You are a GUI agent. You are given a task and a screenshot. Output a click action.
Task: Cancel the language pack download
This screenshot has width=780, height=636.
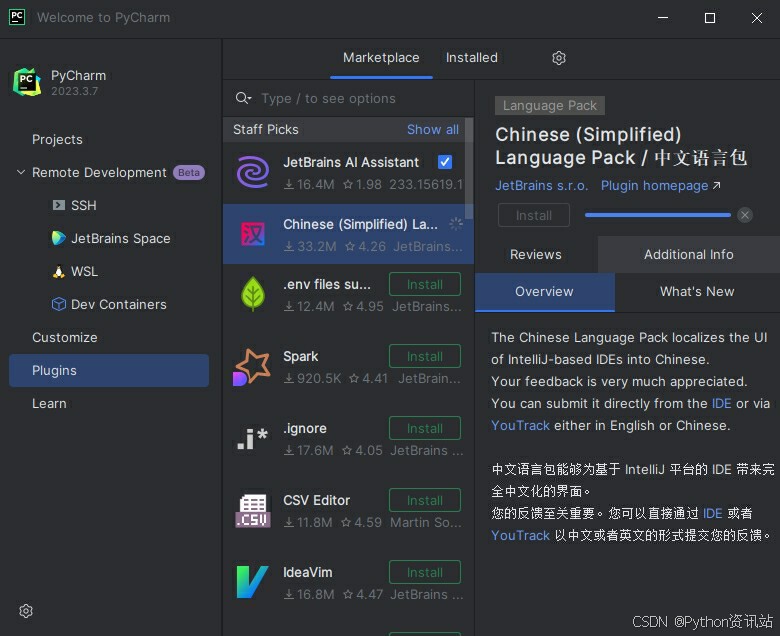pos(745,215)
